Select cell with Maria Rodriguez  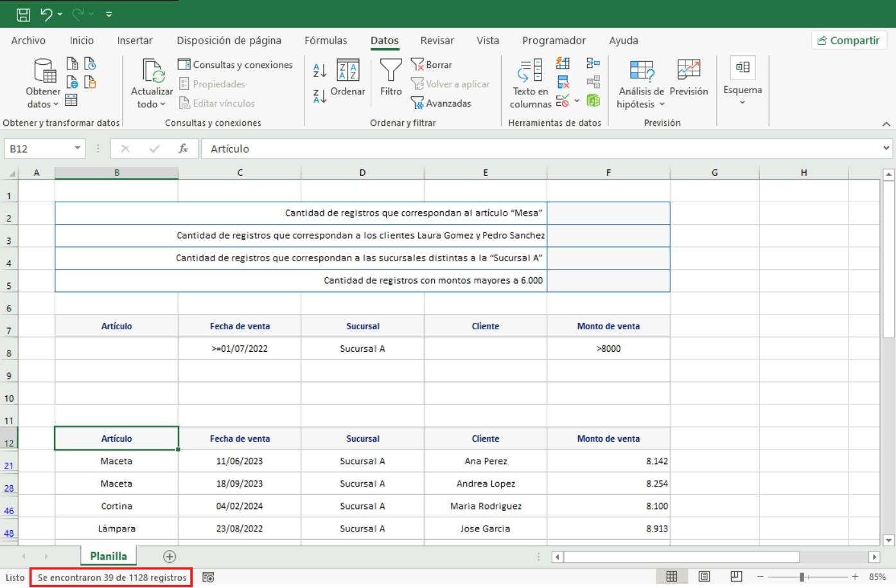click(x=486, y=506)
